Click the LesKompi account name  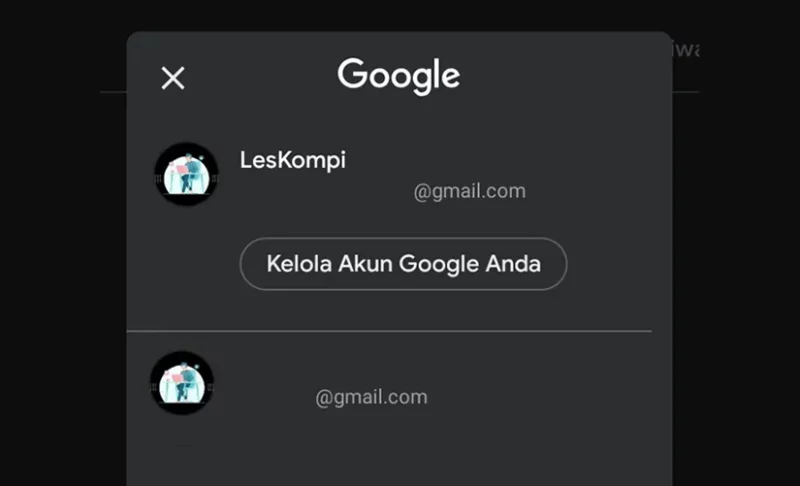click(x=293, y=160)
